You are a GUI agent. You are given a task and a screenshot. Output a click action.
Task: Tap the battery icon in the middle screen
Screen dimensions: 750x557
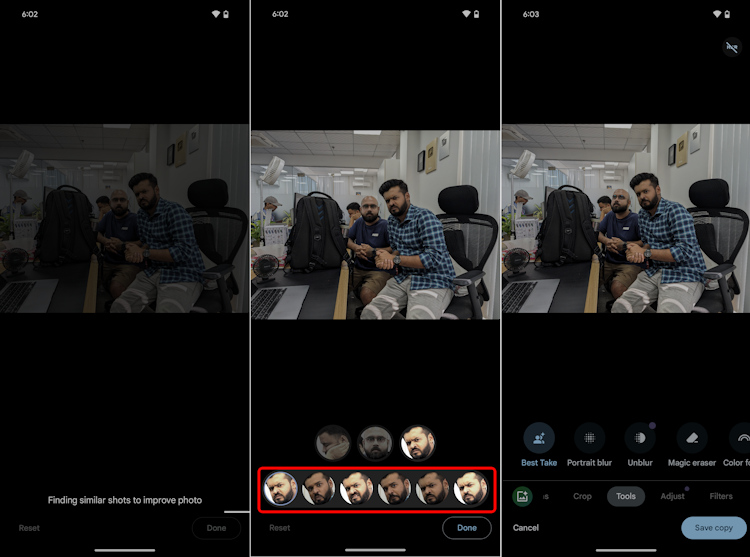click(x=476, y=14)
